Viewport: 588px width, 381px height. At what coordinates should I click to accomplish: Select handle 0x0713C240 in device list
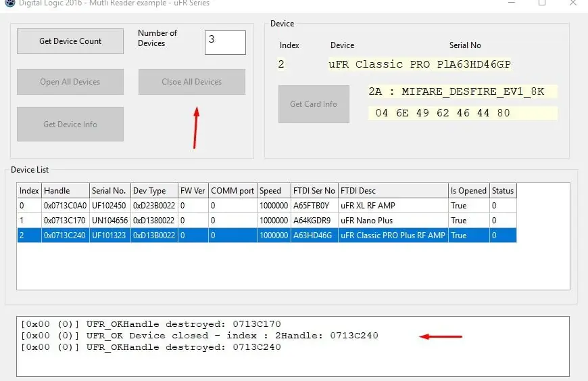pos(64,236)
